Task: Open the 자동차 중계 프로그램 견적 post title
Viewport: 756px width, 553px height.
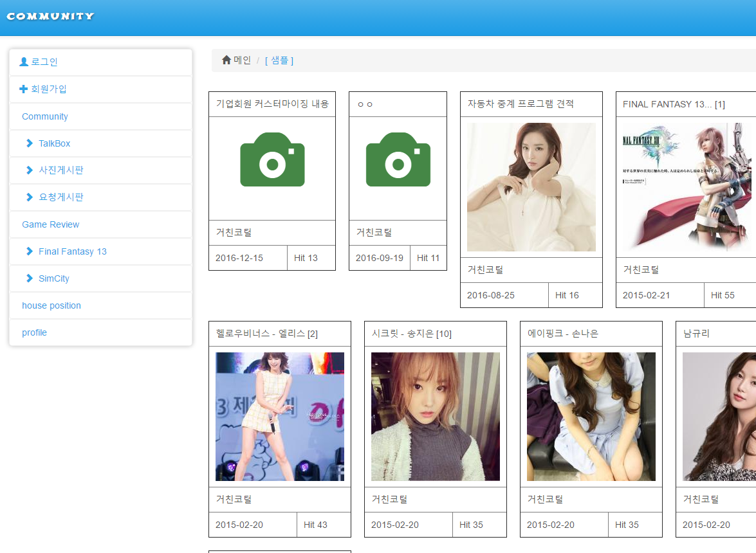Action: click(x=521, y=104)
